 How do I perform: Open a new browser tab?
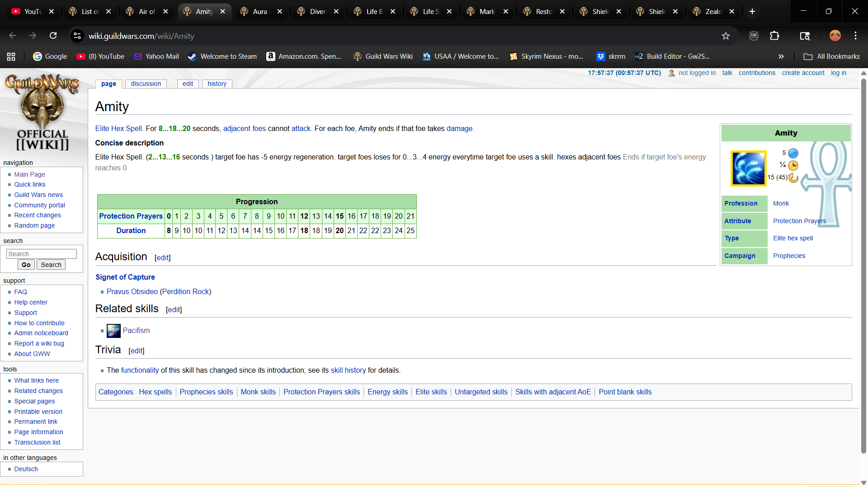click(752, 11)
